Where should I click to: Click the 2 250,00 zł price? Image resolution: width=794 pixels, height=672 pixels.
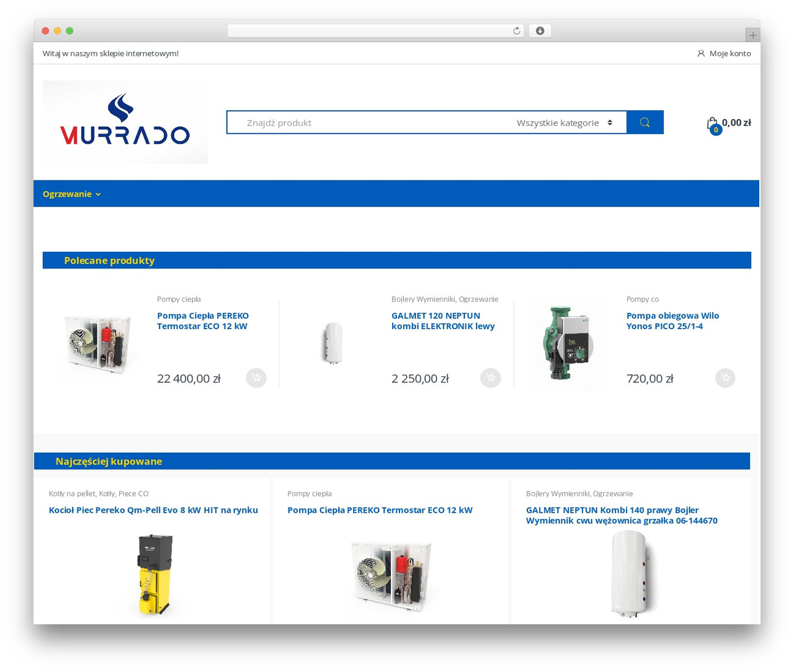click(420, 379)
